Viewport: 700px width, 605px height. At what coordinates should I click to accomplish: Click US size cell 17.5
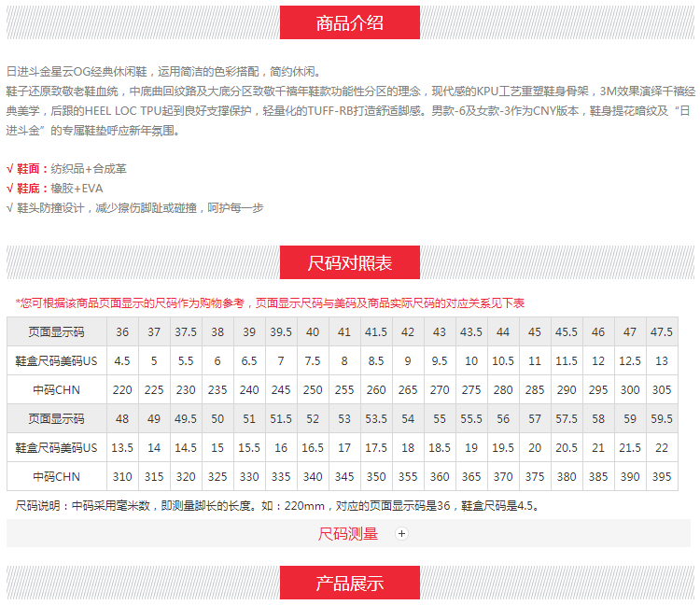point(376,447)
